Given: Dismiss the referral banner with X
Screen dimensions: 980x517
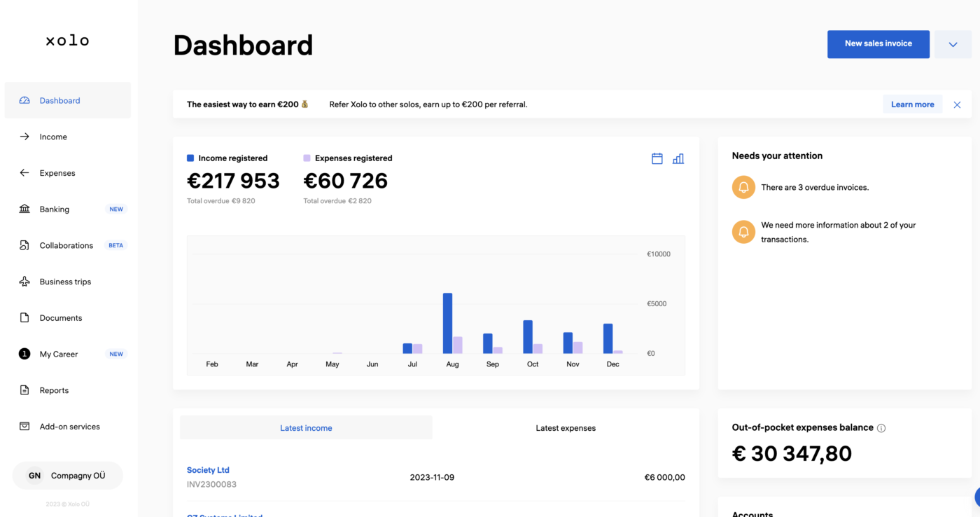Looking at the screenshot, I should pos(957,104).
